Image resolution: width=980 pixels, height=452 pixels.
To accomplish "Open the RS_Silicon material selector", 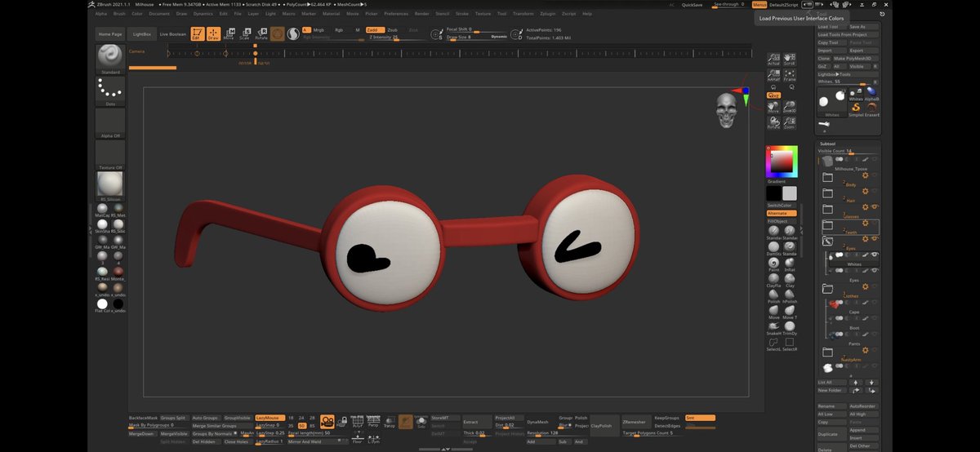I will (x=109, y=187).
